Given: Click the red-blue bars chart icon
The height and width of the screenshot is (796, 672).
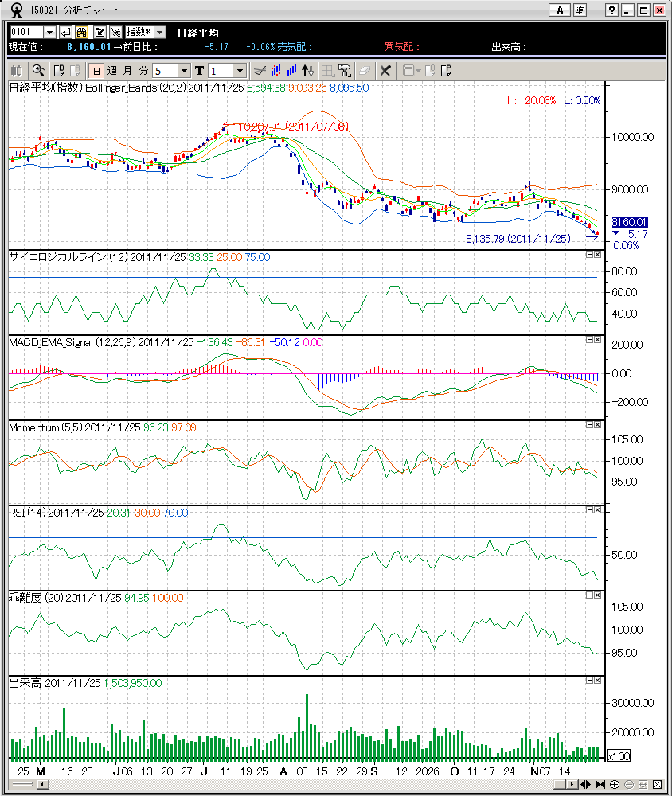Looking at the screenshot, I should [275, 70].
